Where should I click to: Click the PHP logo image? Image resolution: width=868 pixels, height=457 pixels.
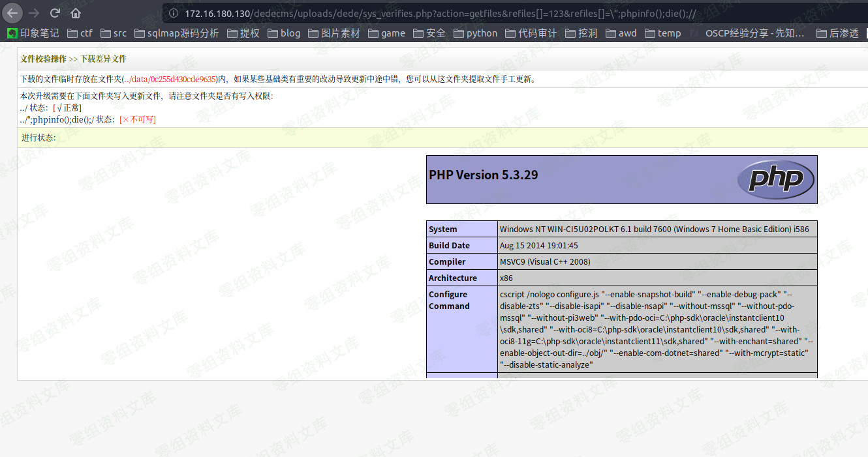point(775,179)
